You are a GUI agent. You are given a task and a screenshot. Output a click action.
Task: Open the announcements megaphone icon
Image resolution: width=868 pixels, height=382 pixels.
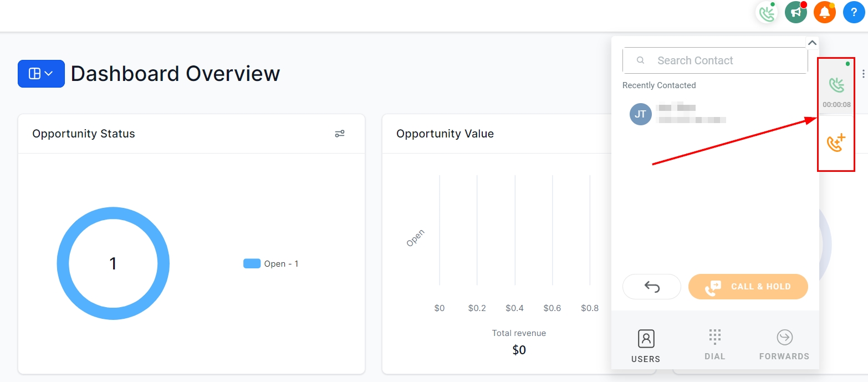[x=795, y=12]
